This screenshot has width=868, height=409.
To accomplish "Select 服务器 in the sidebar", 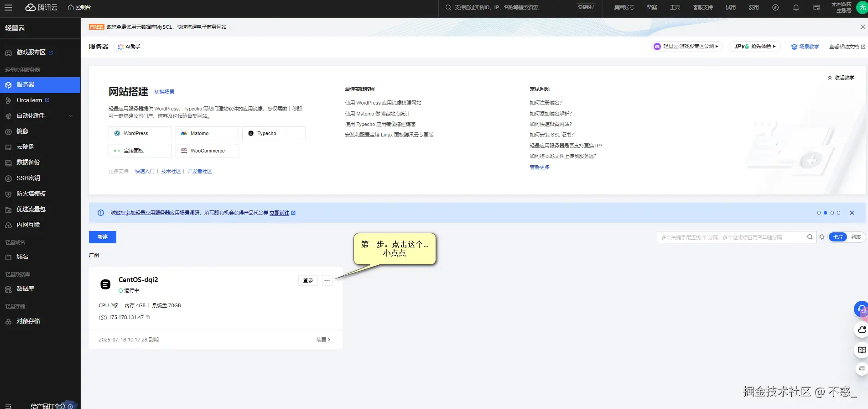I will (40, 85).
